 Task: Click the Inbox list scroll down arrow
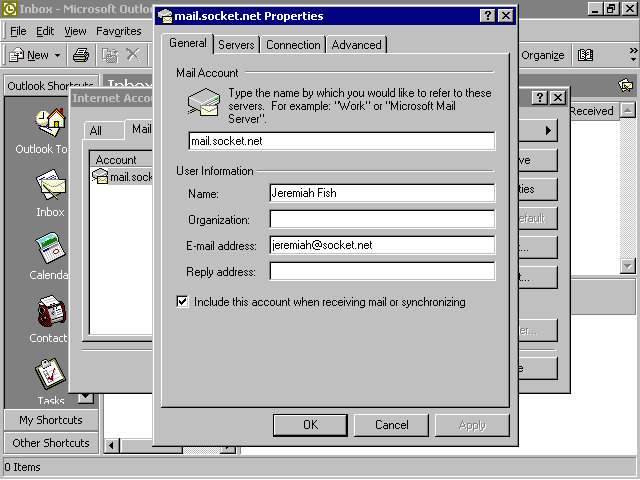627,266
